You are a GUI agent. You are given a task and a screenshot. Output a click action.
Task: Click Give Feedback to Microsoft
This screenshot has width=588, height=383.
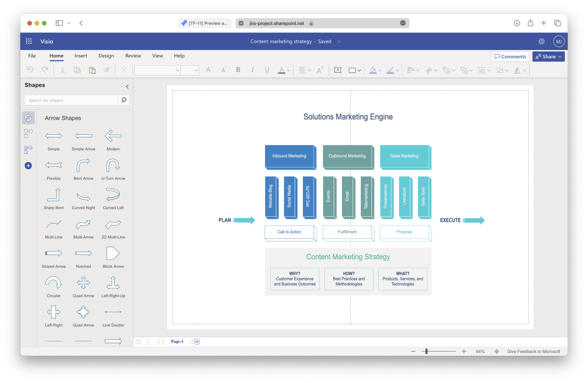tap(534, 352)
